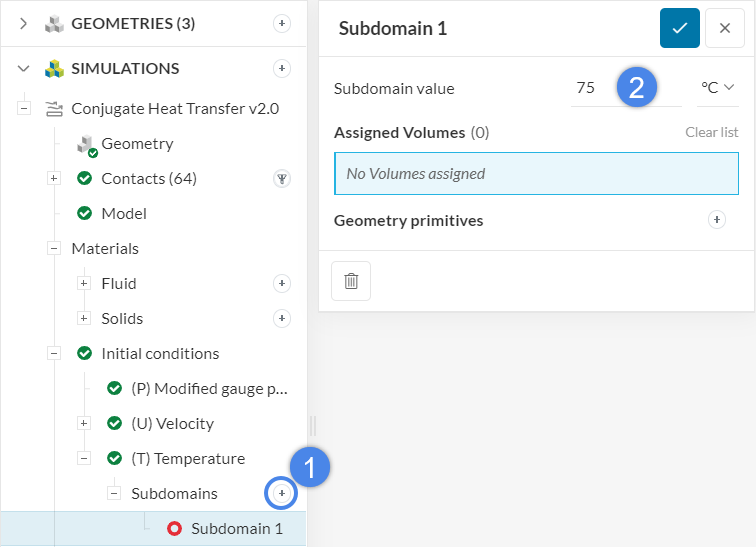The image size is (756, 547).
Task: Click the filter icon beside Contacts
Action: tap(282, 179)
